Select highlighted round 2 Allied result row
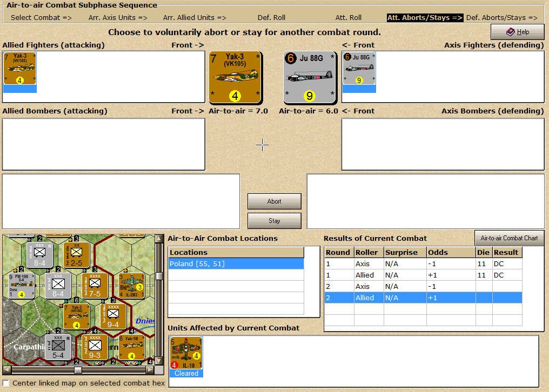 [x=423, y=298]
